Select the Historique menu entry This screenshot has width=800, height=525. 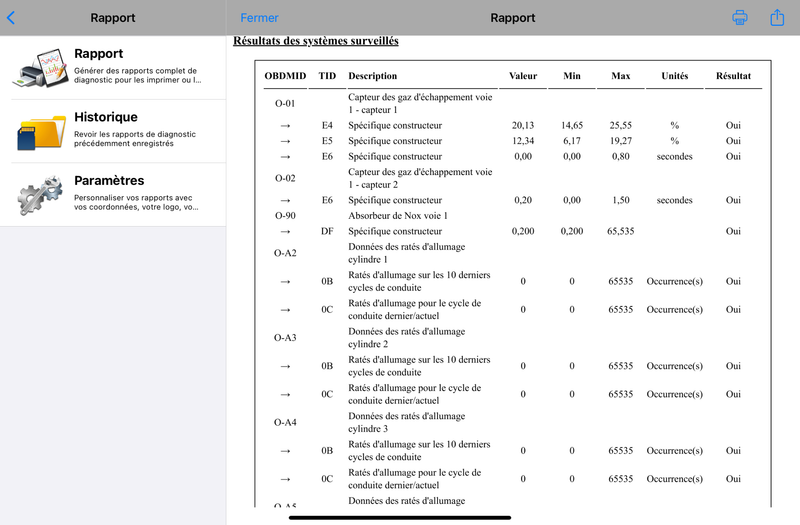[113, 132]
